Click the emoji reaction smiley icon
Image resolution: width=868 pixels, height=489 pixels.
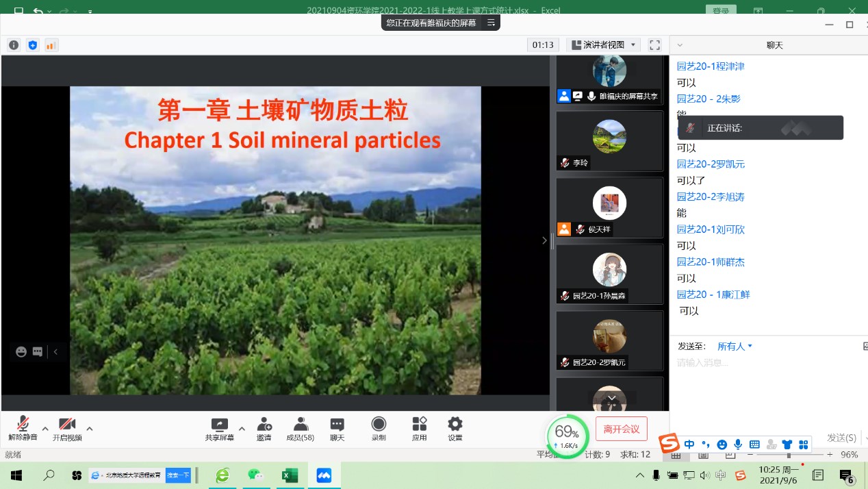point(21,351)
